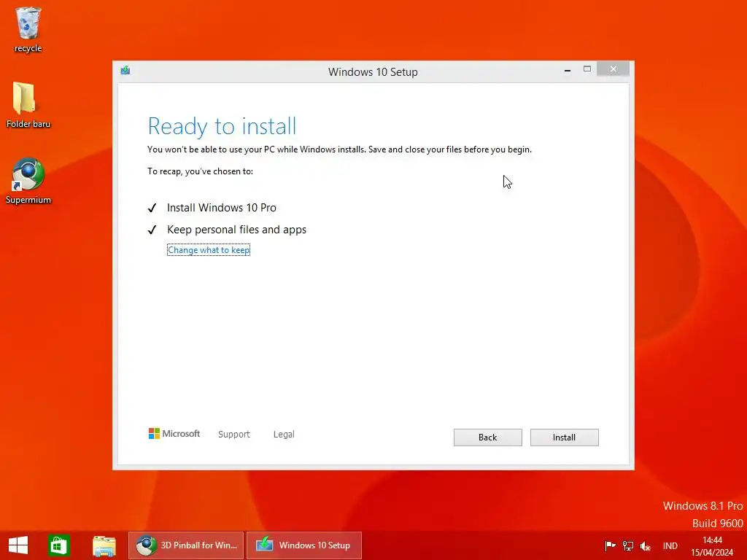This screenshot has height=560, width=747.
Task: Click the Install Windows 10 Pro text
Action: point(222,208)
